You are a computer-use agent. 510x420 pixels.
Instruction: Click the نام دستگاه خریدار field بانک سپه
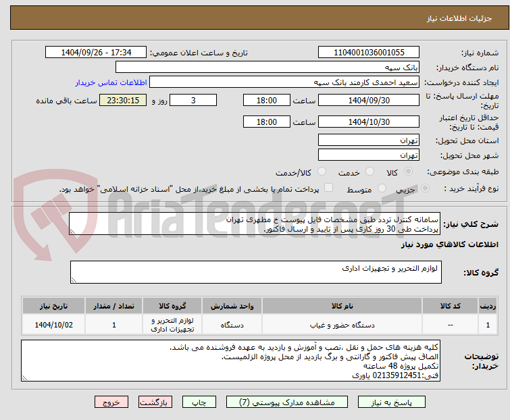coord(267,68)
